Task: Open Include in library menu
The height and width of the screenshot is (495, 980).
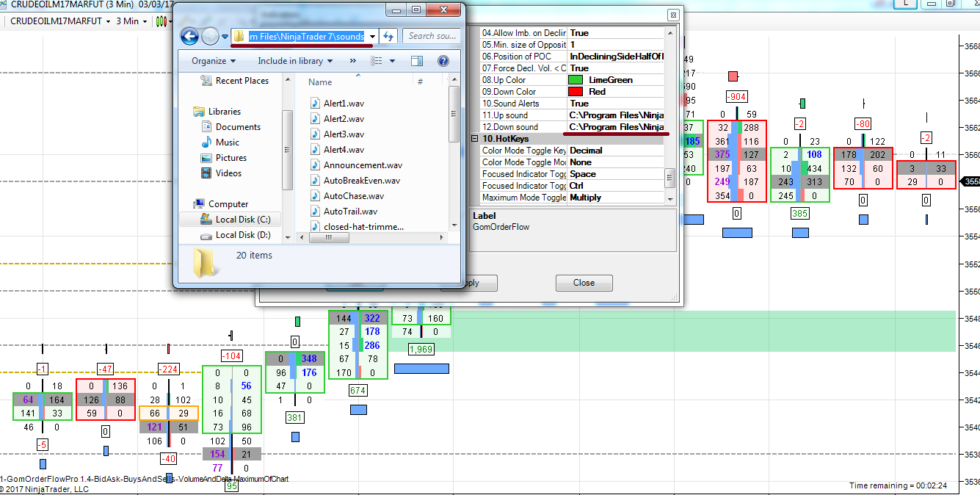Action: tap(295, 61)
